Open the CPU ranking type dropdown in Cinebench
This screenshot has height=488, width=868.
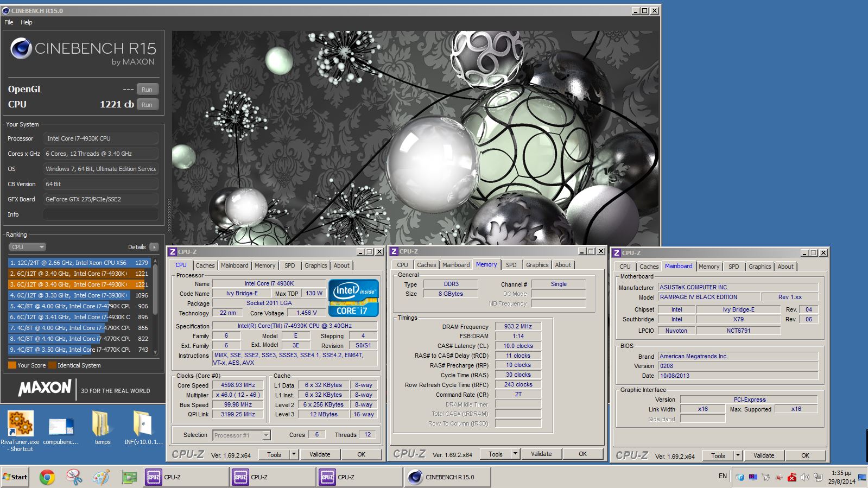tap(27, 247)
